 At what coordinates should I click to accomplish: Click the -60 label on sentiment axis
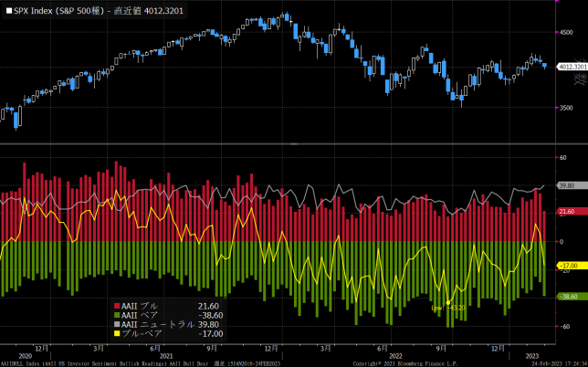[564, 327]
